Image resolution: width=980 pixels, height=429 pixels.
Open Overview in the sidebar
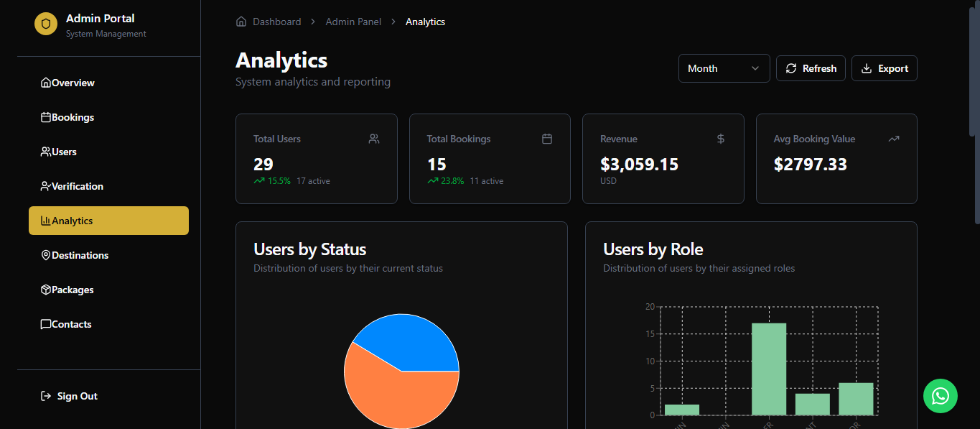point(73,83)
